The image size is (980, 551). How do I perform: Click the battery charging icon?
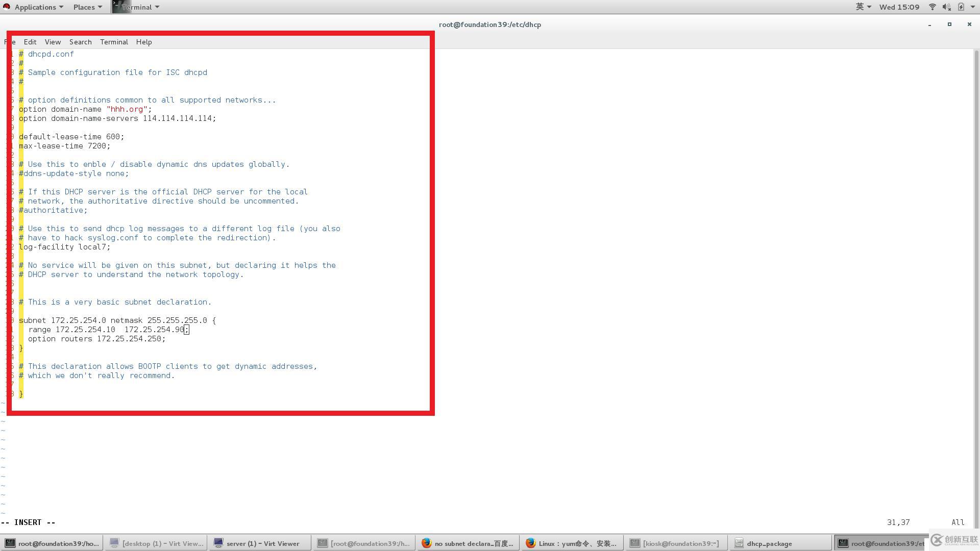pyautogui.click(x=961, y=7)
